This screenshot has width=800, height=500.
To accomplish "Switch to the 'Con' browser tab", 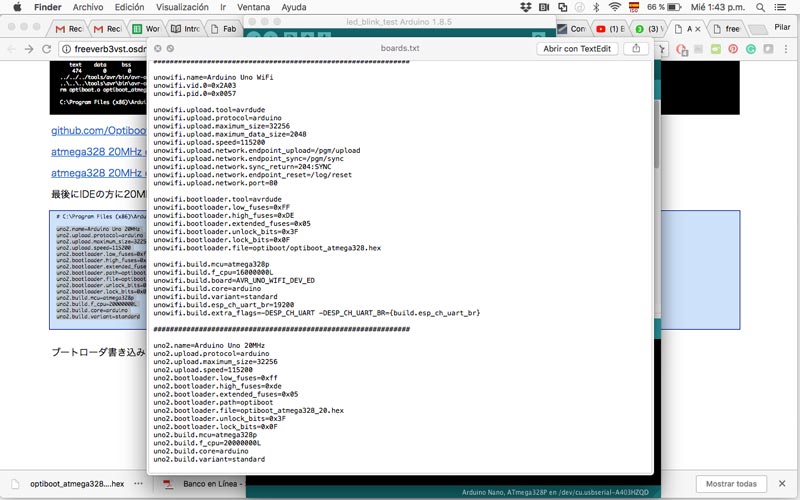I will coord(572,29).
